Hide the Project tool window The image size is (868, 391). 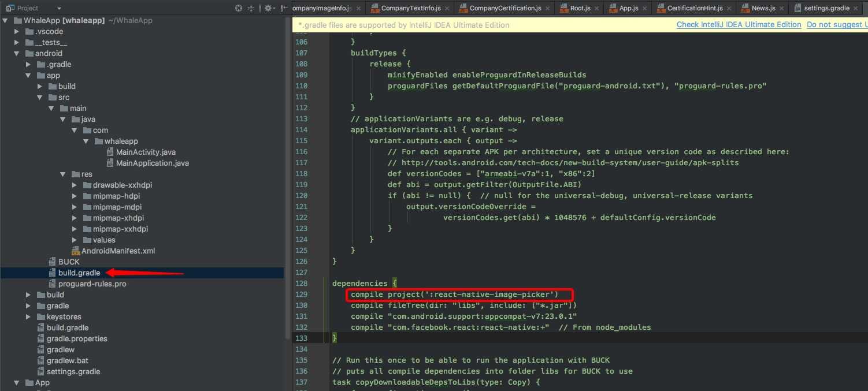tap(283, 8)
